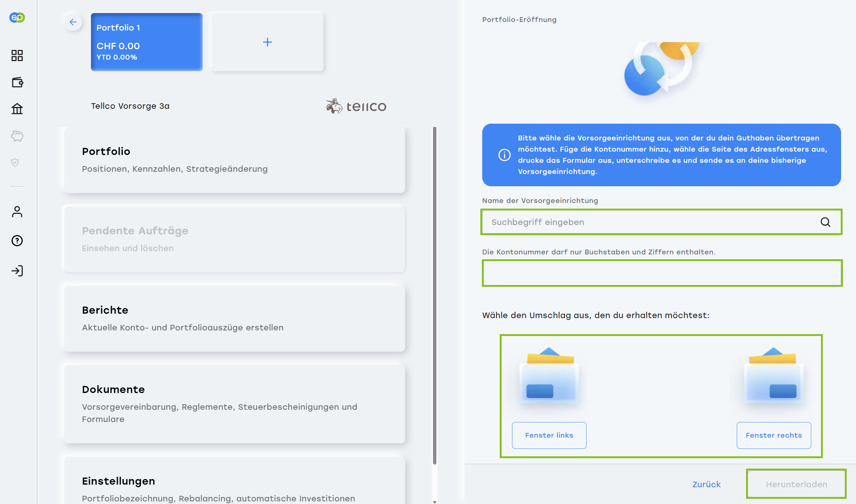
Task: Click the Zurück link
Action: [x=707, y=484]
